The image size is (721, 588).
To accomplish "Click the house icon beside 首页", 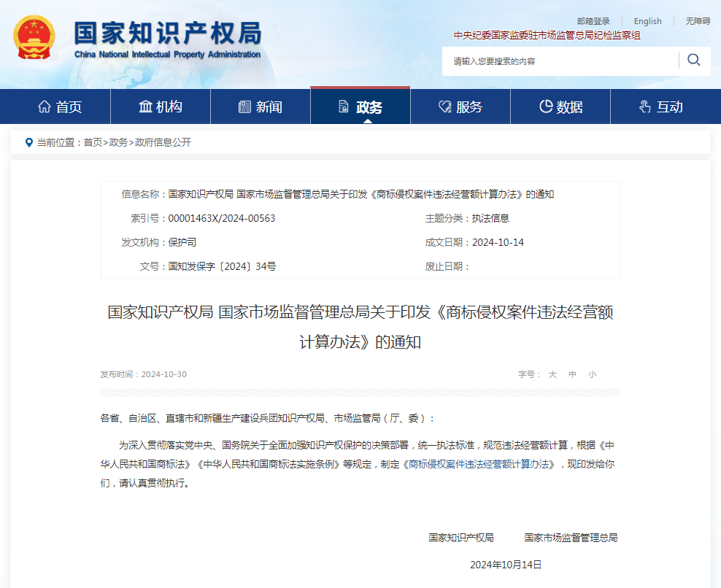I will (45, 107).
